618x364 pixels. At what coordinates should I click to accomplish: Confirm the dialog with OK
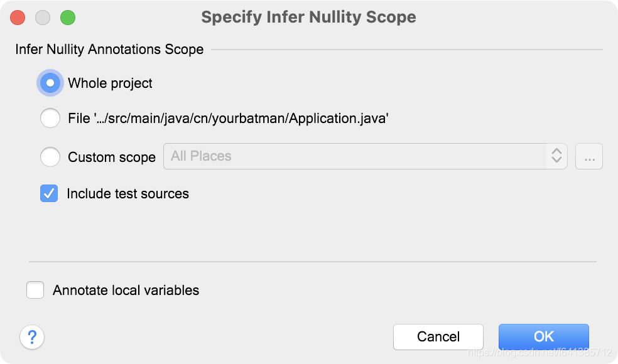pyautogui.click(x=543, y=336)
